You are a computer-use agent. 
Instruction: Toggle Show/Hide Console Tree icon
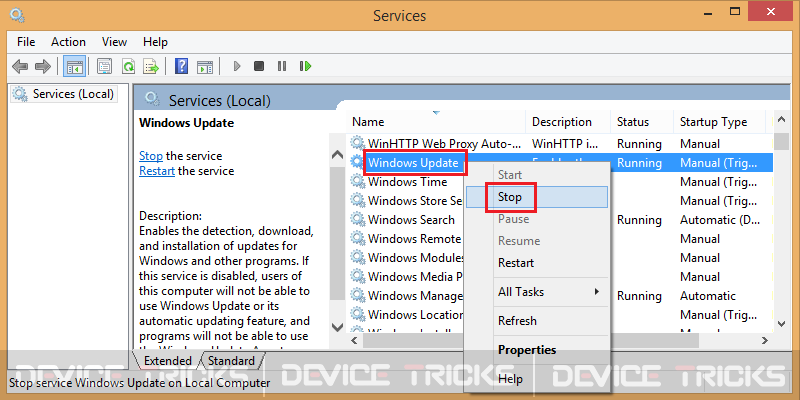coord(74,66)
